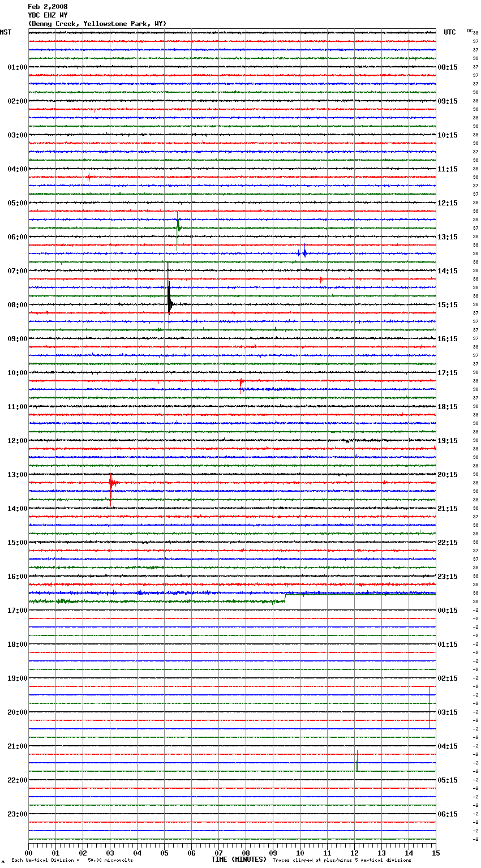Click the '17:15' UTC time label

448,373
